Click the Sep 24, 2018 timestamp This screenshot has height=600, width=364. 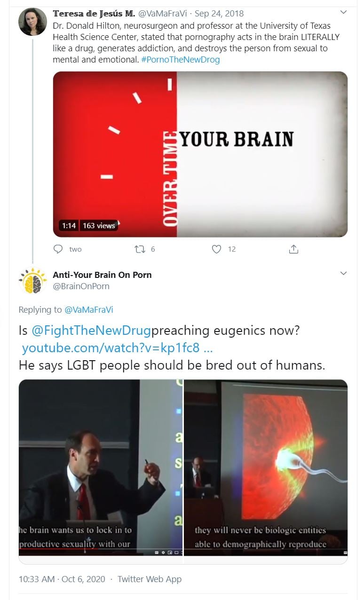click(219, 14)
